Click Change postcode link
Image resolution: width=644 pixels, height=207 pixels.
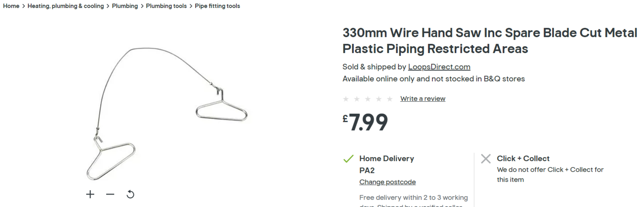pos(388,182)
